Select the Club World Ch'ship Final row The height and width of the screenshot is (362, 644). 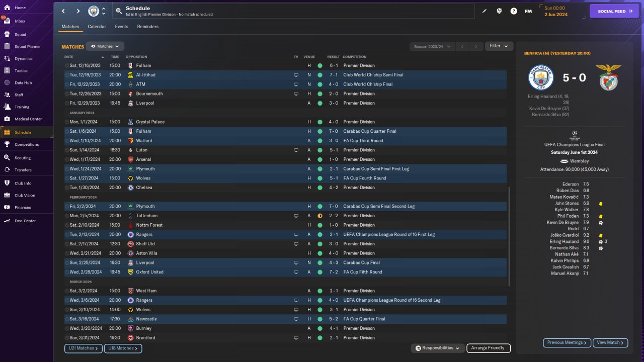tap(285, 84)
